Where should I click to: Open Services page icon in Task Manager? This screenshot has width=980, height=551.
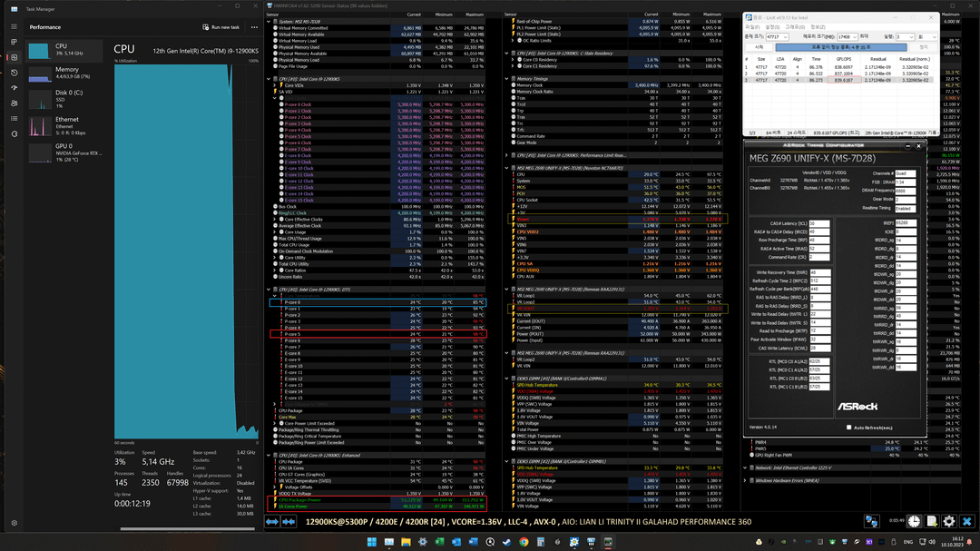click(14, 133)
